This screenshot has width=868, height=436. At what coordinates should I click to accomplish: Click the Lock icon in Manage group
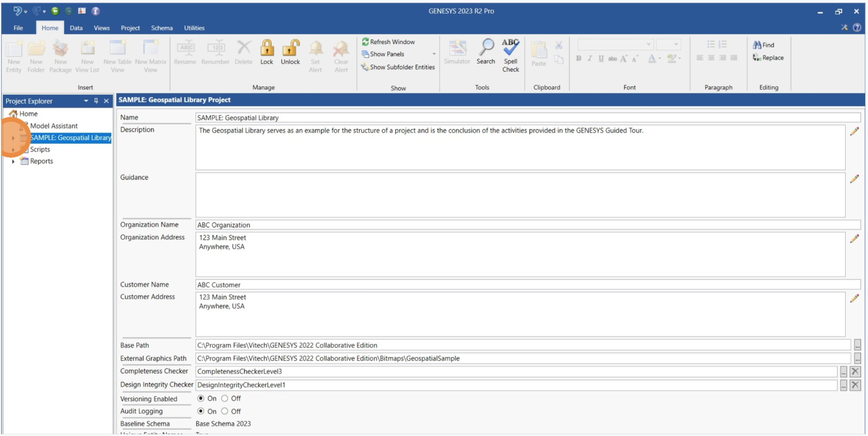(266, 49)
